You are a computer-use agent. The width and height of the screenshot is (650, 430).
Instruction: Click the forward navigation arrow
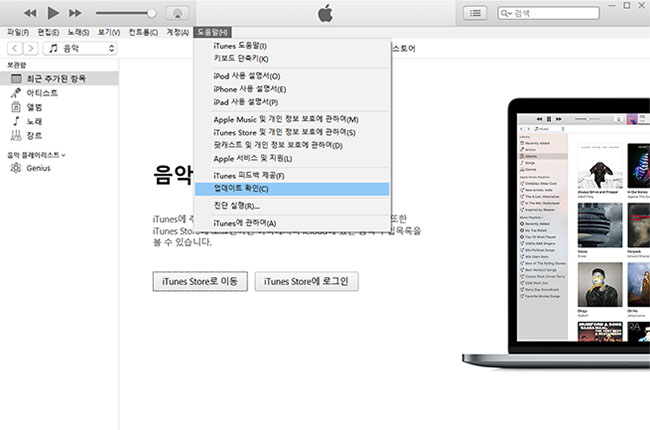point(31,49)
